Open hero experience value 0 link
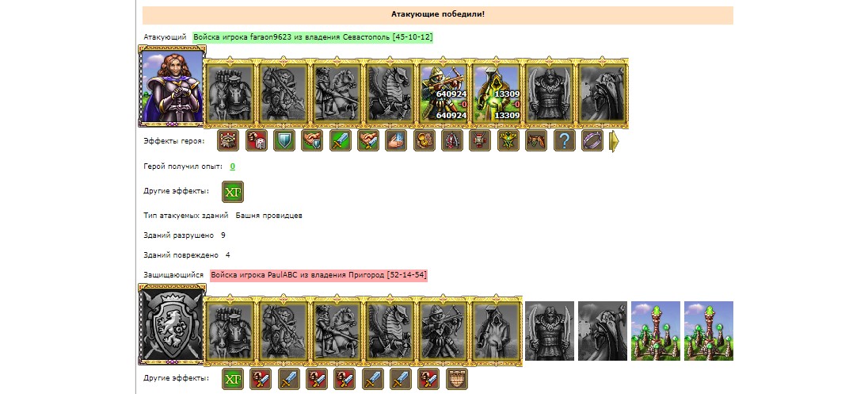Image resolution: width=868 pixels, height=394 pixels. (233, 166)
